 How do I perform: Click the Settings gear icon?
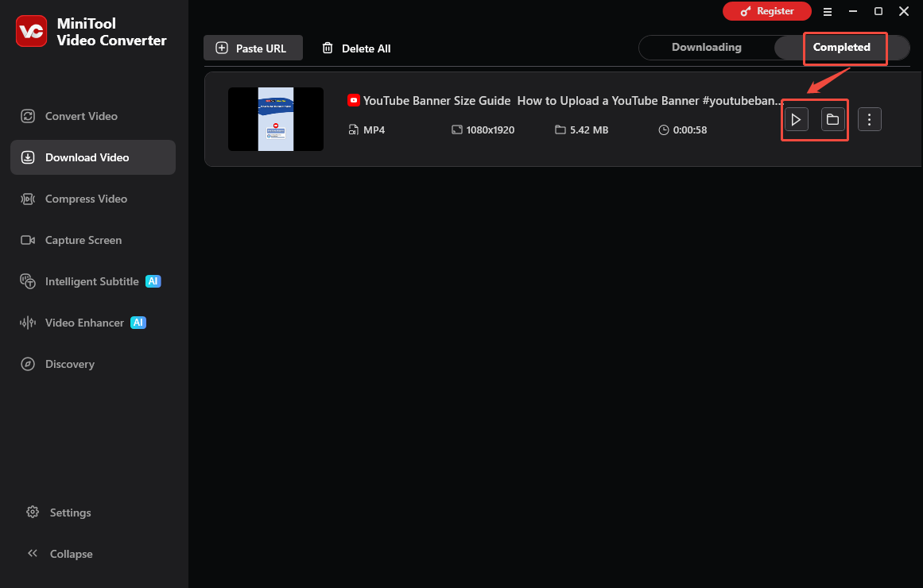coord(33,512)
